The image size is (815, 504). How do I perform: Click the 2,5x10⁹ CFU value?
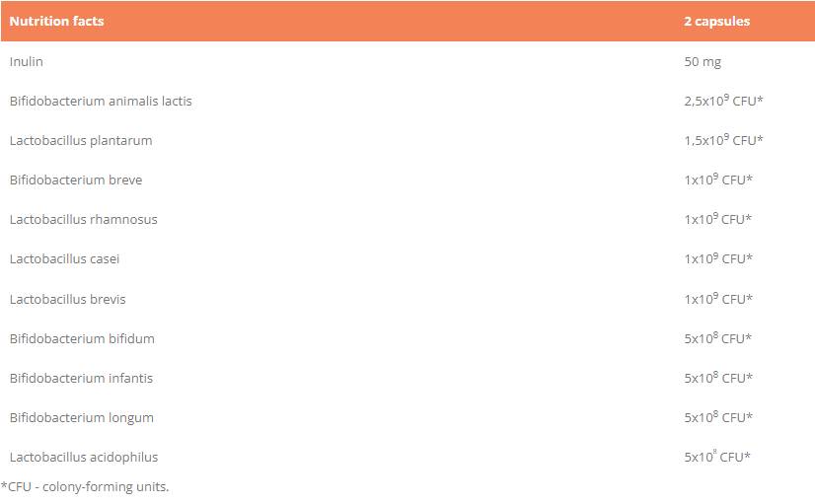(x=724, y=101)
